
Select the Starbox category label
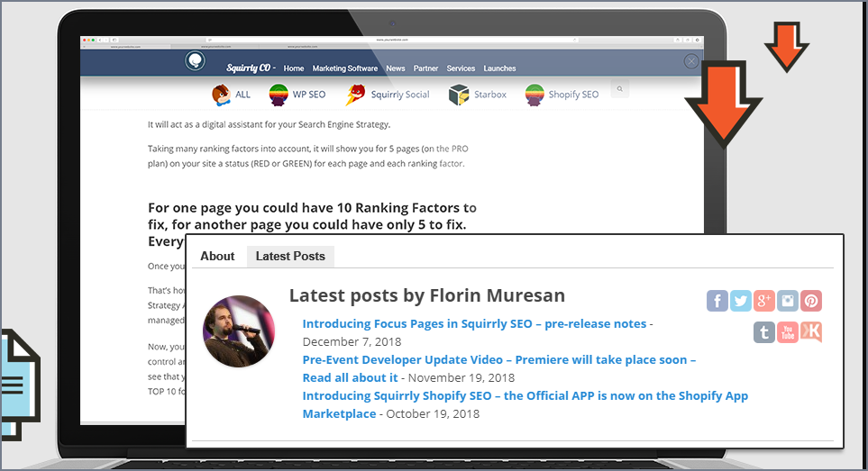[490, 95]
